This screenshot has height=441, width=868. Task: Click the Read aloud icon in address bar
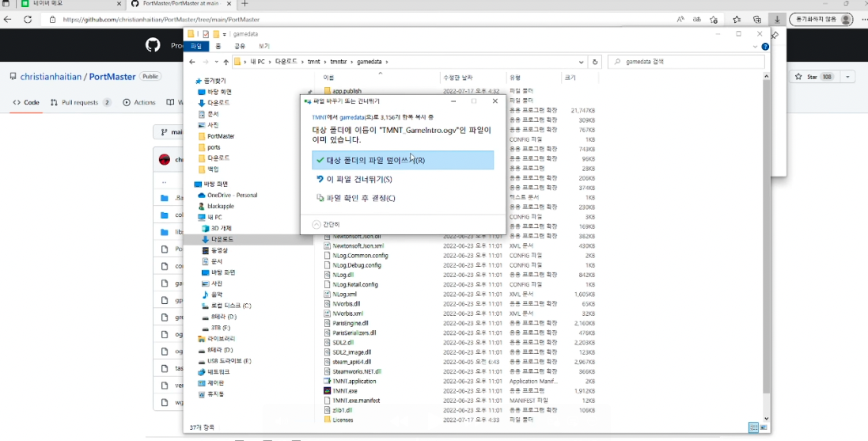click(x=680, y=19)
